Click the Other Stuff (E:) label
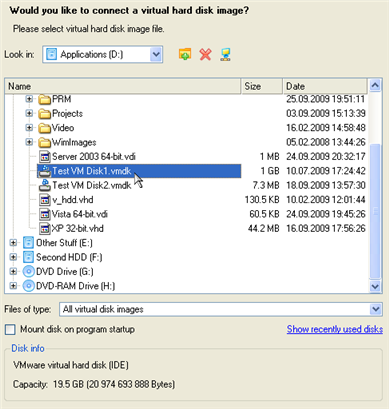The image size is (389, 409). [x=64, y=243]
